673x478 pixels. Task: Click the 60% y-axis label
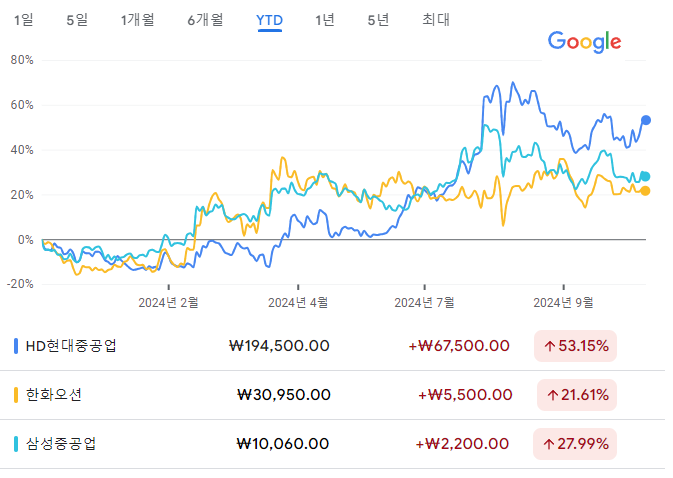[22, 105]
